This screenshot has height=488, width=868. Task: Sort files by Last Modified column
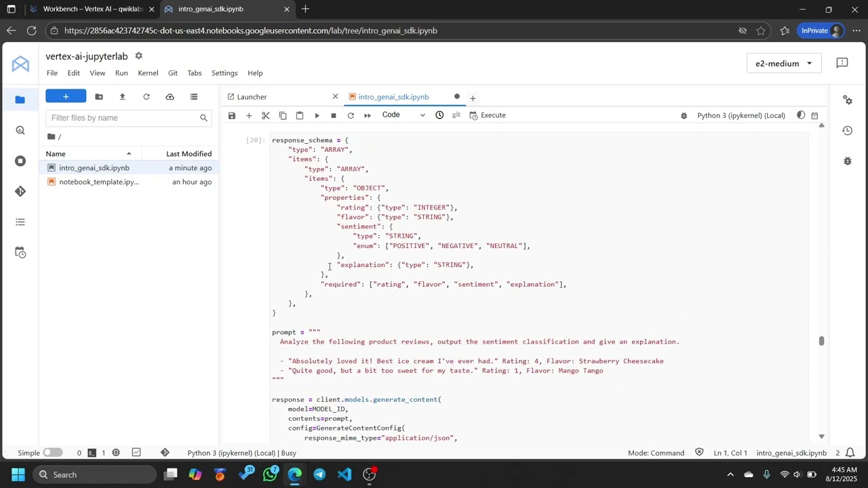(x=180, y=154)
